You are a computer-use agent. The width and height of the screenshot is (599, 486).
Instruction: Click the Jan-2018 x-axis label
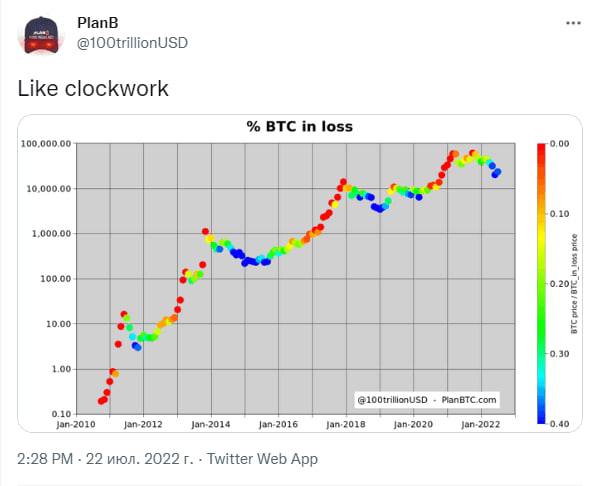click(x=346, y=424)
